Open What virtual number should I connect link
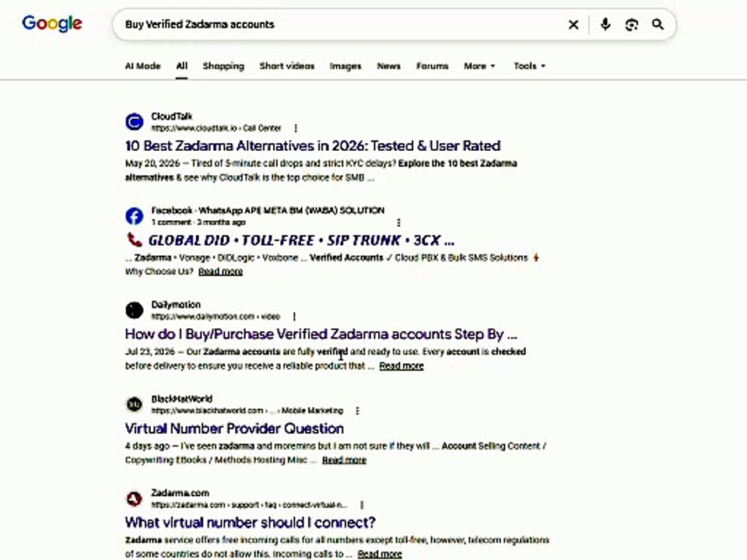Screen dimensions: 747x560 250,523
